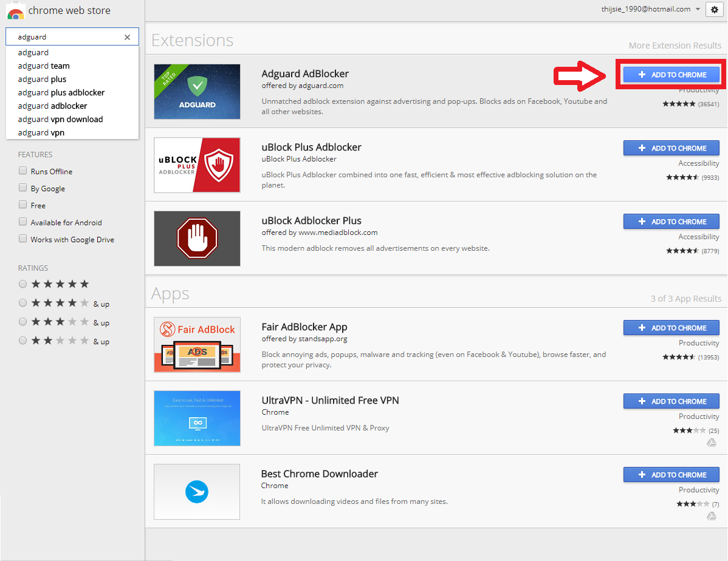This screenshot has width=728, height=561.
Task: Select the three stars & up radio button
Action: coord(22,322)
